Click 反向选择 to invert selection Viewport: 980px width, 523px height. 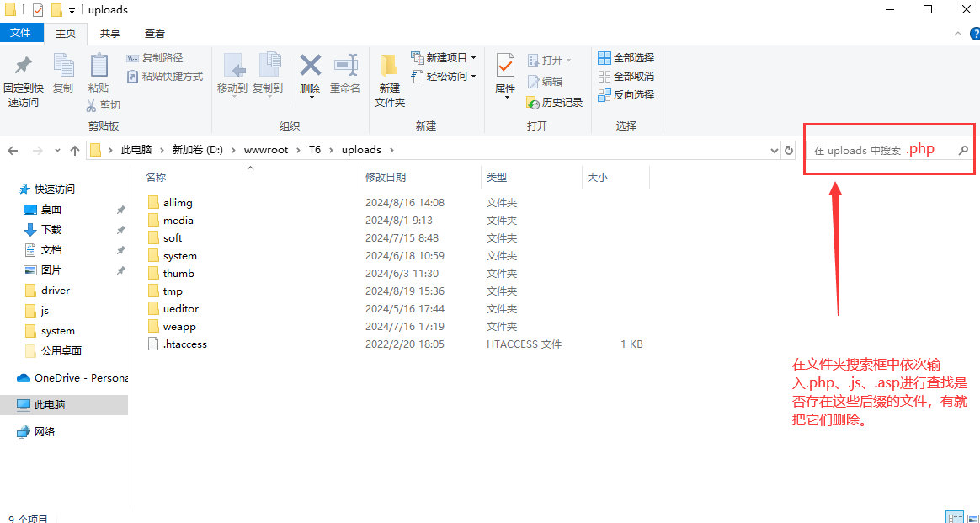click(627, 93)
